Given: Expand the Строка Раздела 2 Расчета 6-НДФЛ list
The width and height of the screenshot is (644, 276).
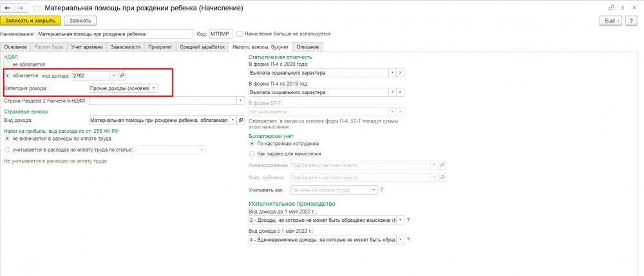Looking at the screenshot, I should pyautogui.click(x=241, y=101).
